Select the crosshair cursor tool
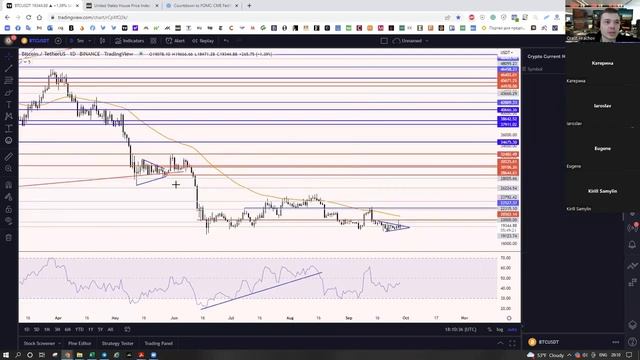Image resolution: width=640 pixels, height=360 pixels. (x=9, y=56)
